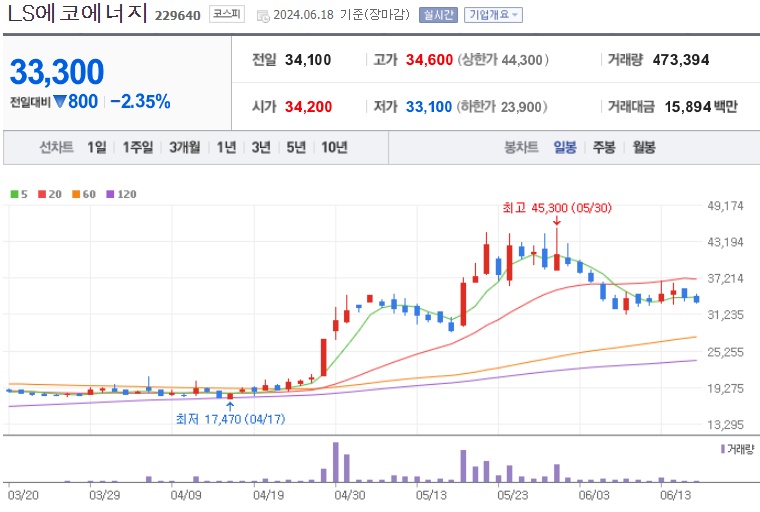Click the purple 거래량 legend marker
The height and width of the screenshot is (512, 760).
723,449
